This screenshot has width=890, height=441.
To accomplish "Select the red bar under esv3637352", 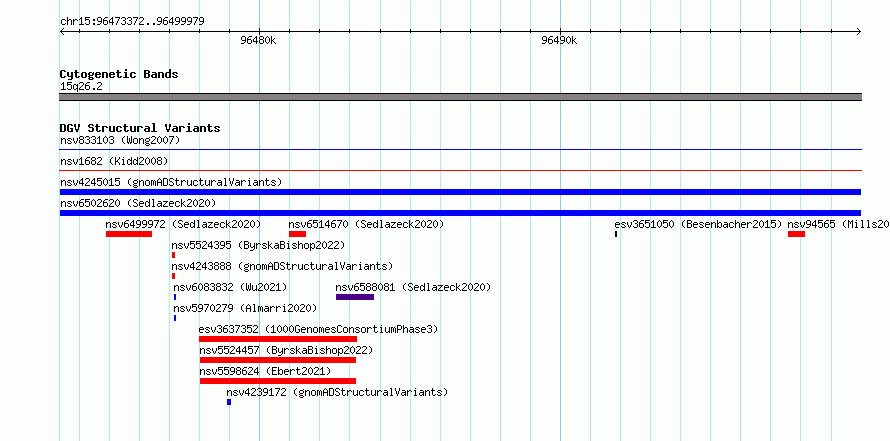I will click(278, 339).
